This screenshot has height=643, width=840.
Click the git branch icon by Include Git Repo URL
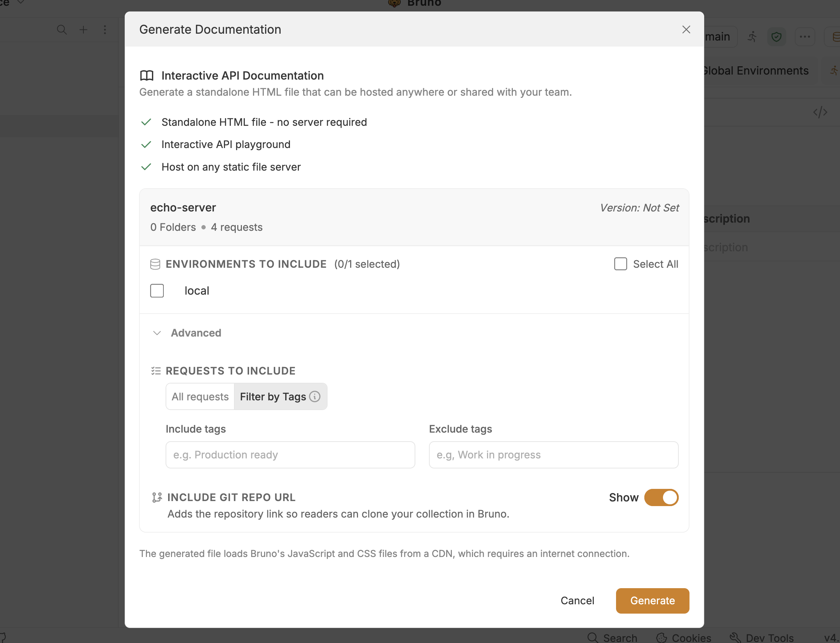click(x=157, y=497)
